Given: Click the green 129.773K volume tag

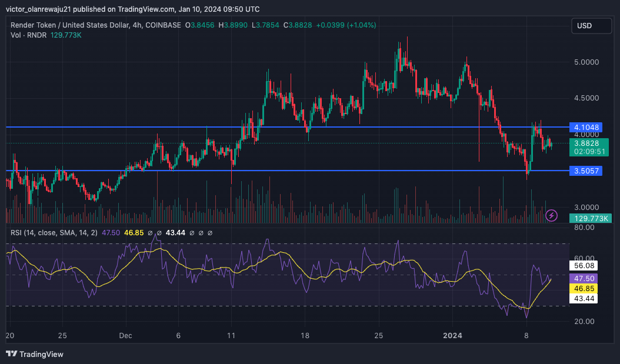Looking at the screenshot, I should (x=591, y=218).
